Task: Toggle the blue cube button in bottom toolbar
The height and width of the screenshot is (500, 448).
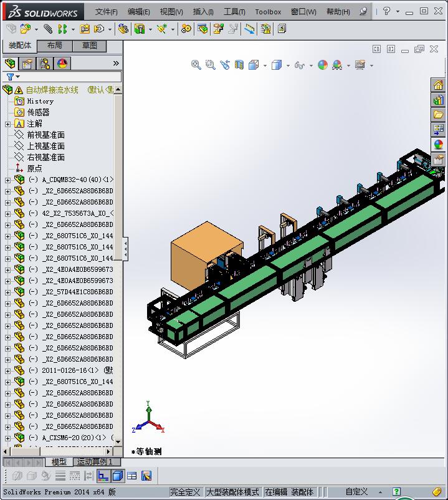Action: click(x=118, y=476)
